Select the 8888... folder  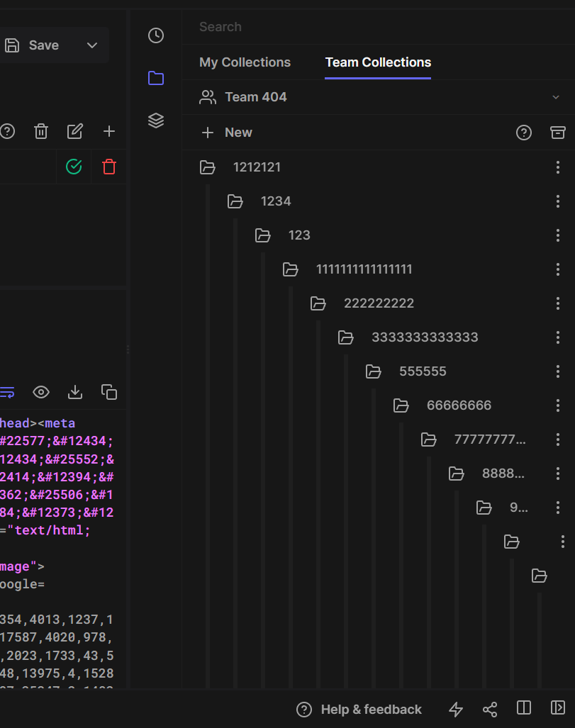point(503,474)
